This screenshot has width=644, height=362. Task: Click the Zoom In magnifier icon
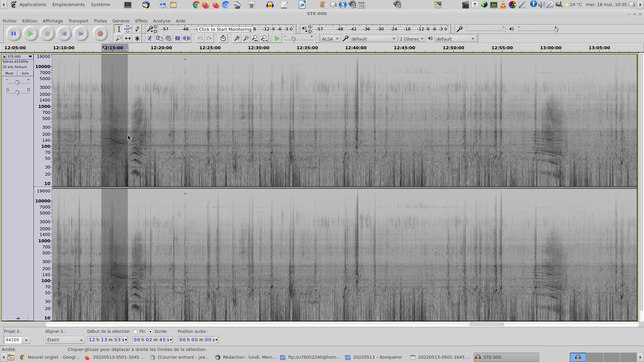[237, 39]
